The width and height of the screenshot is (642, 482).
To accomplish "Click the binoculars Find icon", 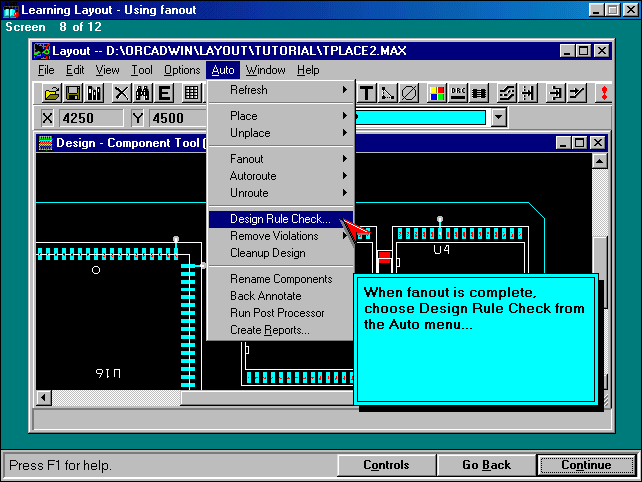I will pyautogui.click(x=142, y=93).
